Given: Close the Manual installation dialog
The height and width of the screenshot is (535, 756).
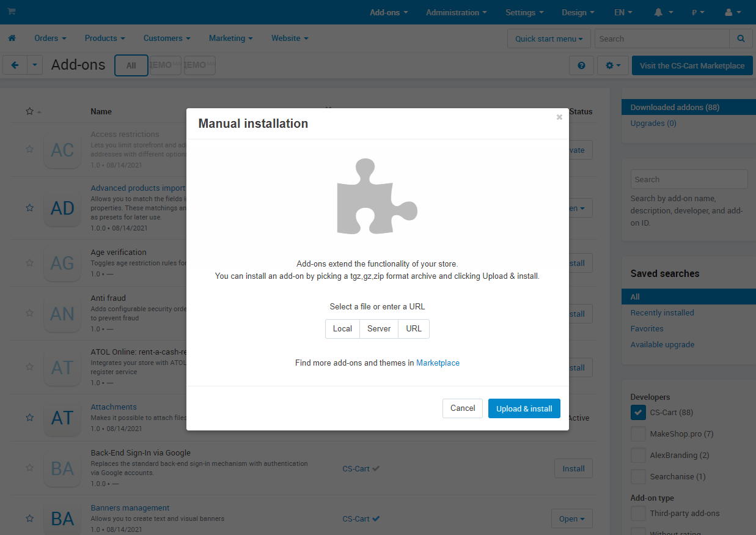Looking at the screenshot, I should pyautogui.click(x=559, y=117).
